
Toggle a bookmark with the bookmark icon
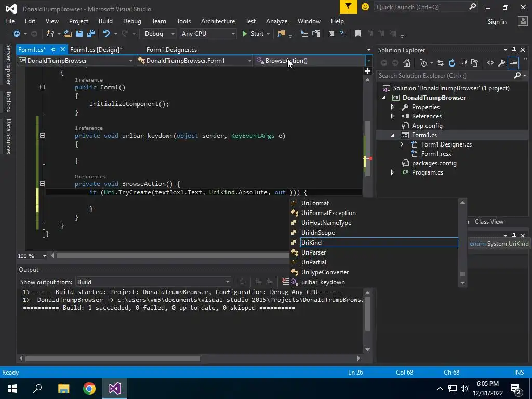pyautogui.click(x=358, y=34)
